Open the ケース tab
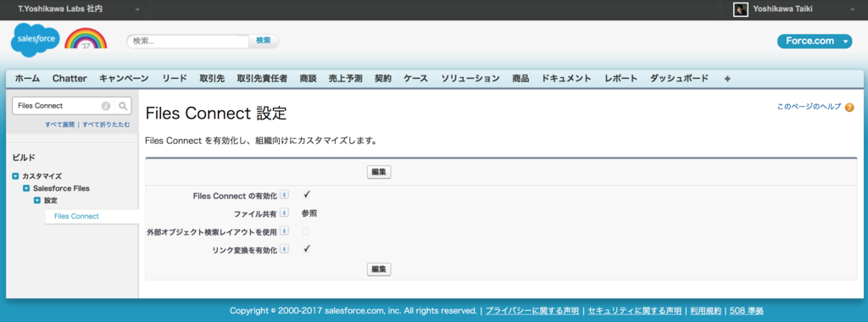 click(x=415, y=79)
